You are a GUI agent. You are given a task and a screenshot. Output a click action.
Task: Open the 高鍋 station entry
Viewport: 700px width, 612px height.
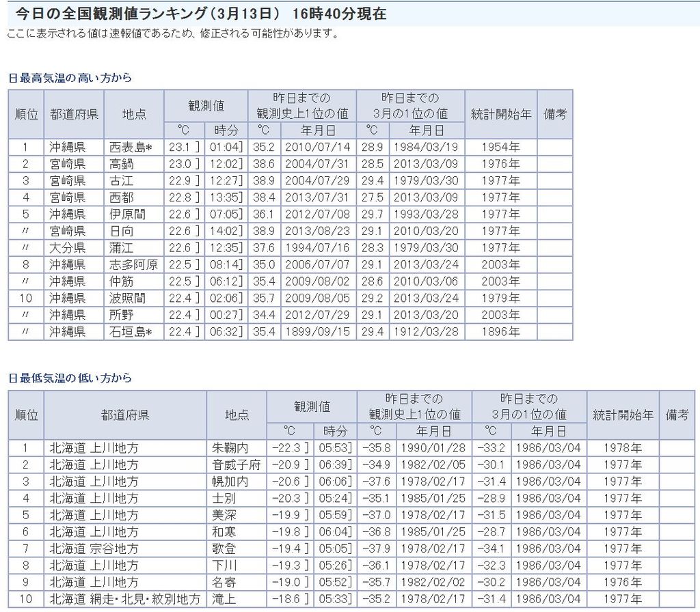pos(122,164)
